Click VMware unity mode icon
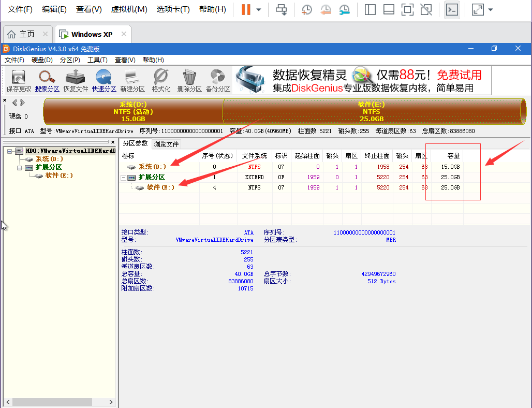Image resolution: width=532 pixels, height=408 pixels. pyautogui.click(x=426, y=9)
